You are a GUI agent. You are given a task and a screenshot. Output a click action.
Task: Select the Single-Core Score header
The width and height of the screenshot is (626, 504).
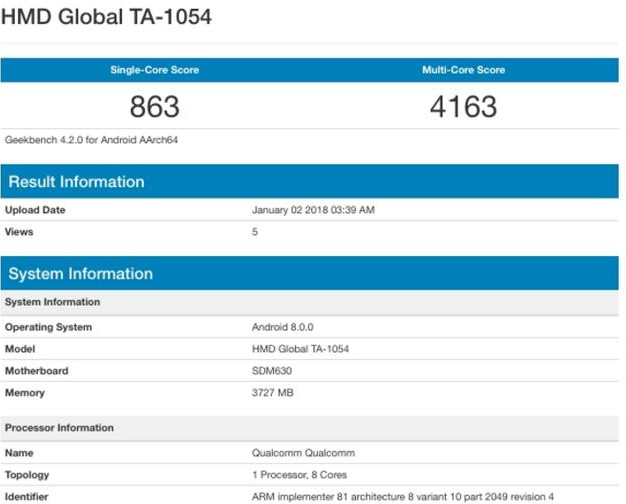tap(155, 70)
